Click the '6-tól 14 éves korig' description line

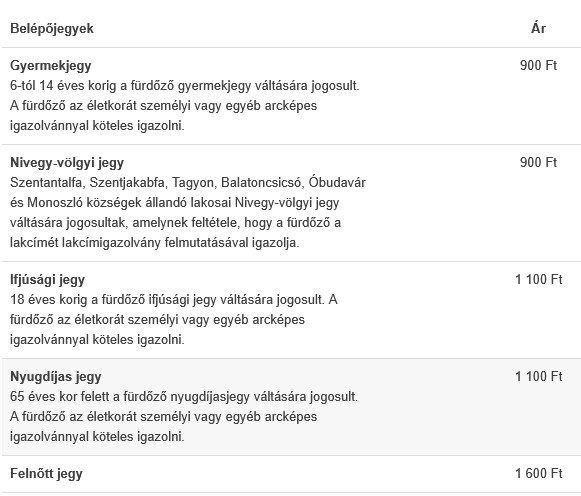click(x=185, y=86)
